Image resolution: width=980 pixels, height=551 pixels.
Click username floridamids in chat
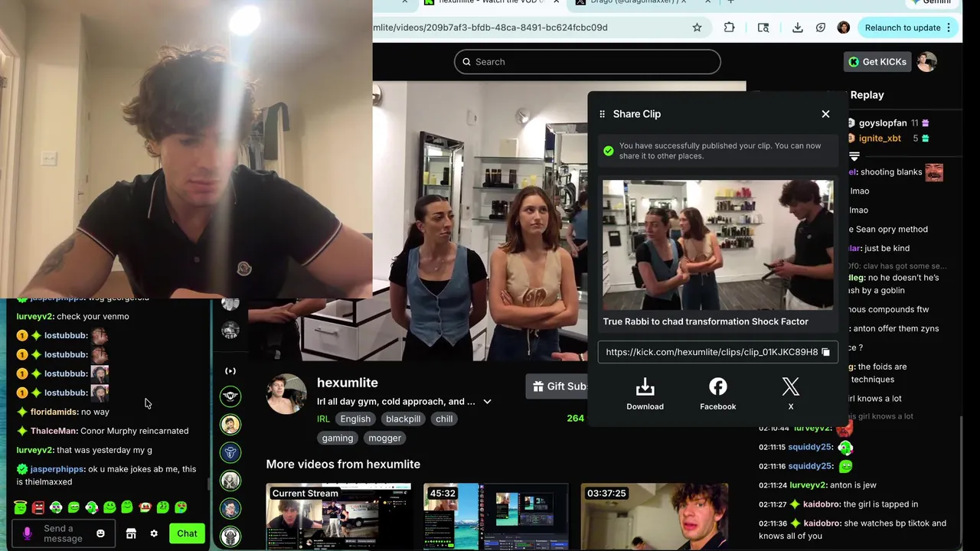[x=54, y=412]
